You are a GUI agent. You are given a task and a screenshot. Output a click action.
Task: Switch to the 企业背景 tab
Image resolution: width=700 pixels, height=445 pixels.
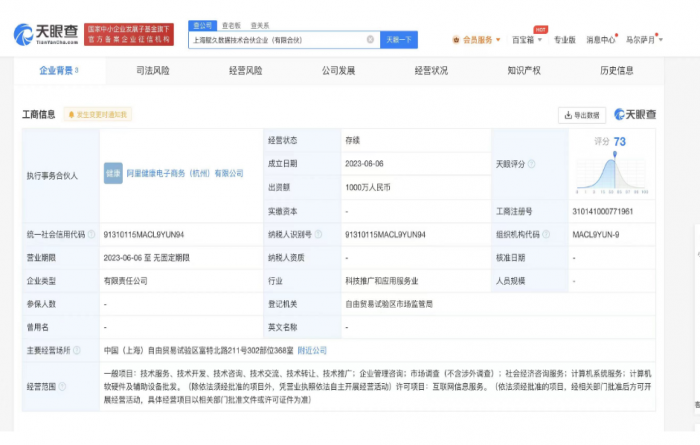coord(59,70)
